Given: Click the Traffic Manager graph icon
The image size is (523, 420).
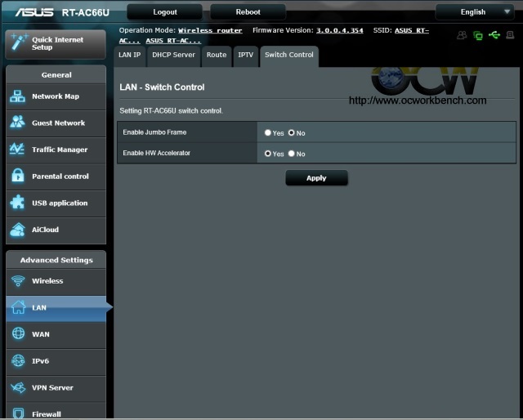Looking at the screenshot, I should click(x=17, y=149).
